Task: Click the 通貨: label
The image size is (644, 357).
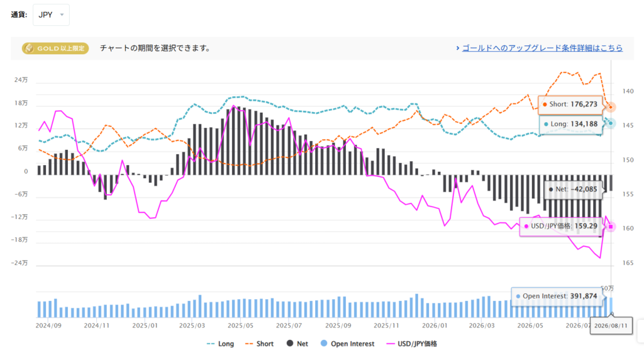Action: (19, 15)
